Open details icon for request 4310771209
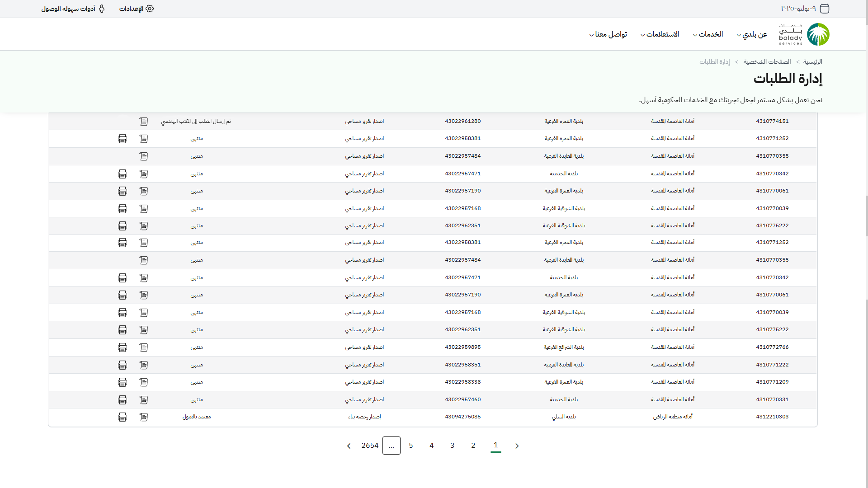 [x=144, y=382]
